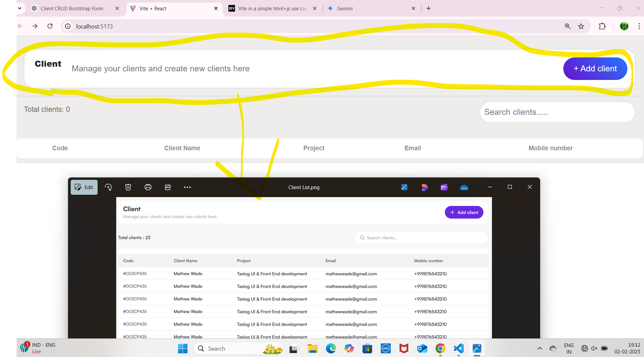Switch to Client CRUD Bootstrap Form tab
Screen dimensions: 644x357
tap(72, 8)
